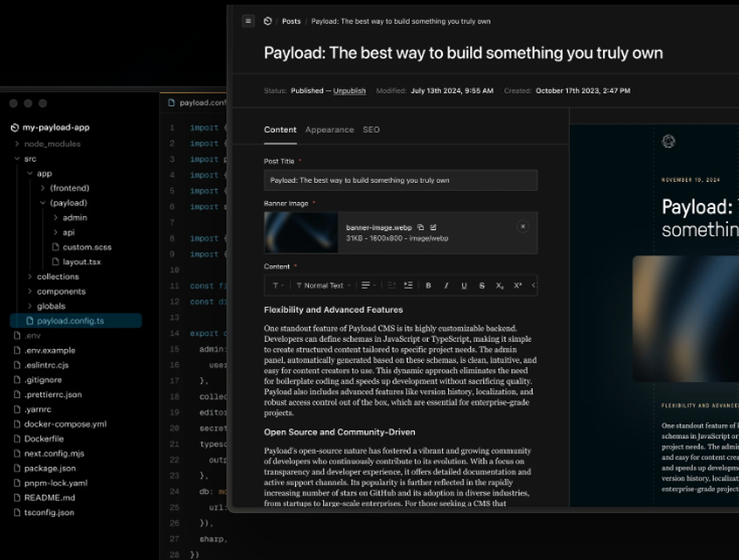
Task: Expand the node_modules folder
Action: point(47,144)
